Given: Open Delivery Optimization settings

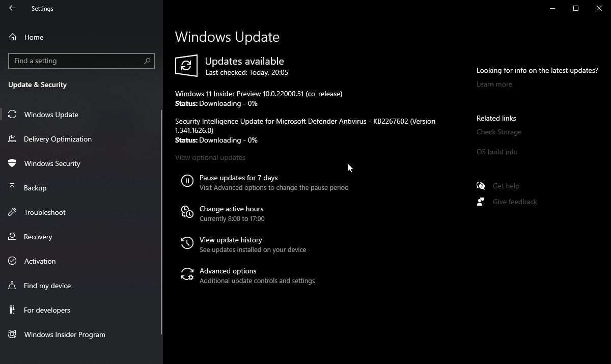Looking at the screenshot, I should point(81,139).
